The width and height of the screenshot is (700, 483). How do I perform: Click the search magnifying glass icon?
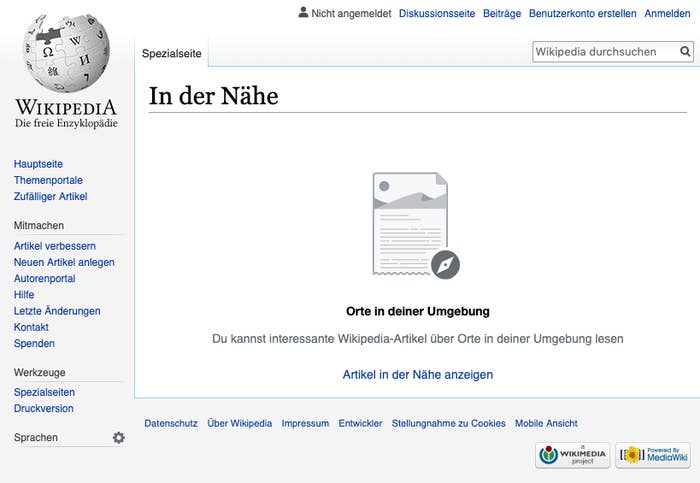pos(685,52)
